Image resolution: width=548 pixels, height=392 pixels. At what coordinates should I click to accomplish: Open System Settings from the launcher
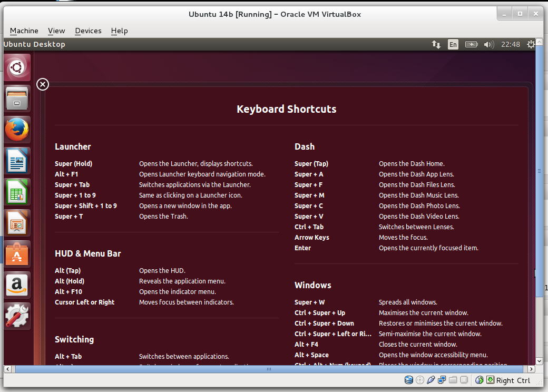tap(17, 316)
